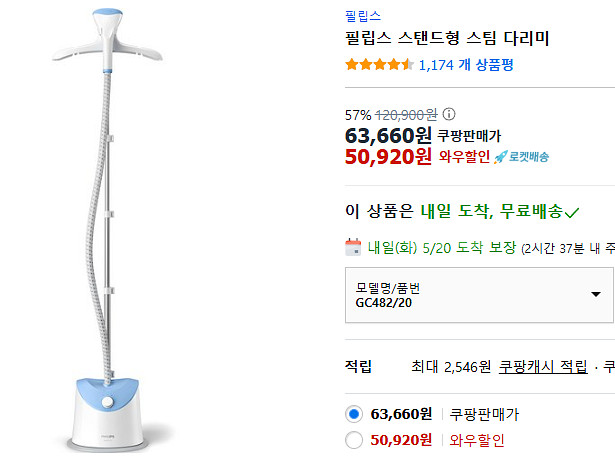Image resolution: width=615 pixels, height=465 pixels.
Task: Select the 63,660원 쿠팡판매가 radio button
Action: (x=352, y=414)
